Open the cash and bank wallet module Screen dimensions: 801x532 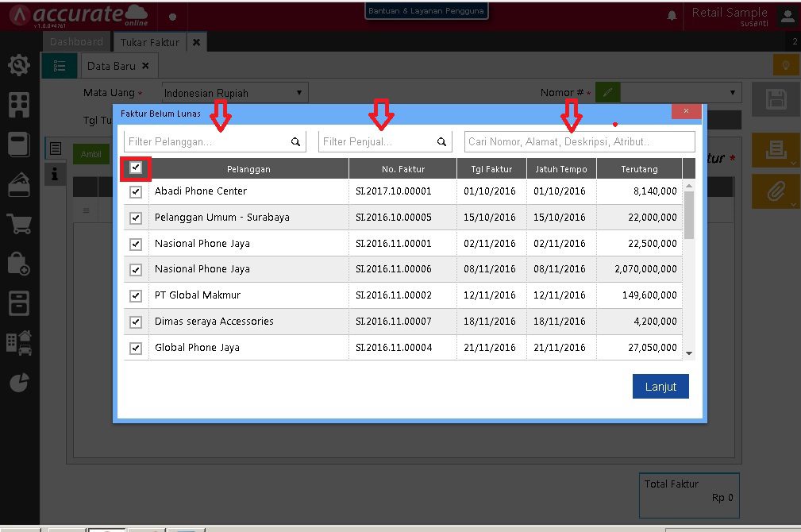[x=19, y=184]
